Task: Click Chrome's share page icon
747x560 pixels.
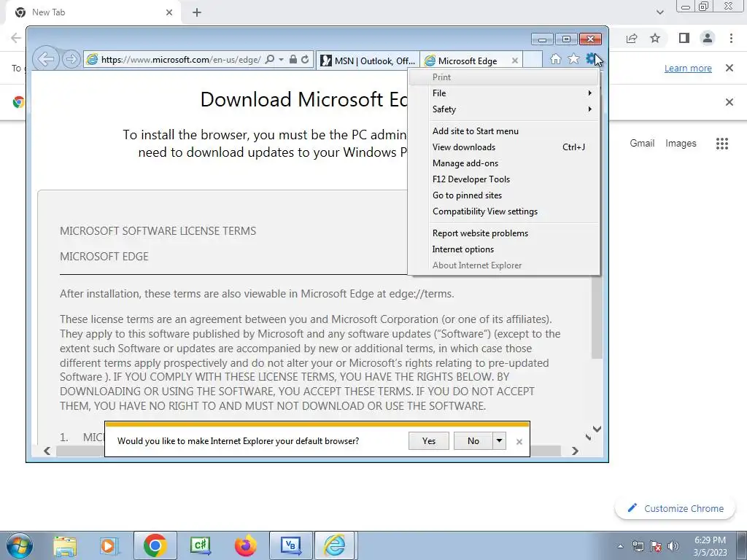Action: (x=632, y=38)
